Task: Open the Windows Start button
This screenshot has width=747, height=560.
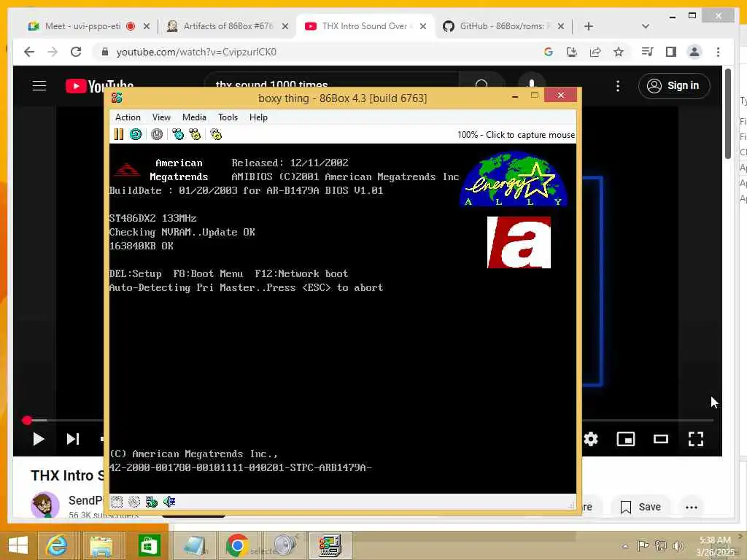Action: coord(18,545)
